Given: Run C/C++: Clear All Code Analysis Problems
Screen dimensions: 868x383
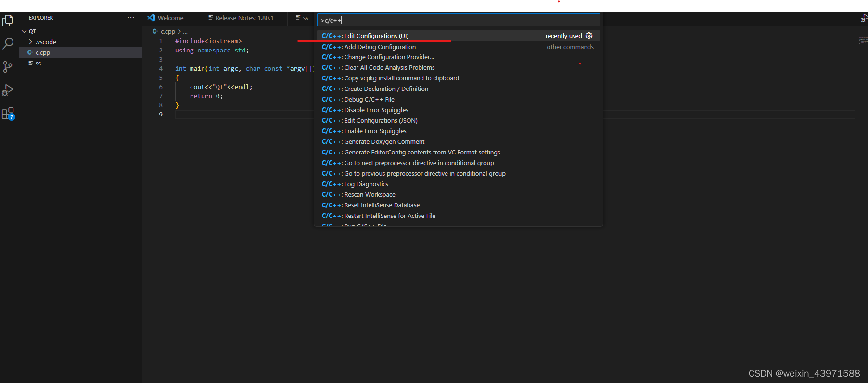Looking at the screenshot, I should [459, 67].
